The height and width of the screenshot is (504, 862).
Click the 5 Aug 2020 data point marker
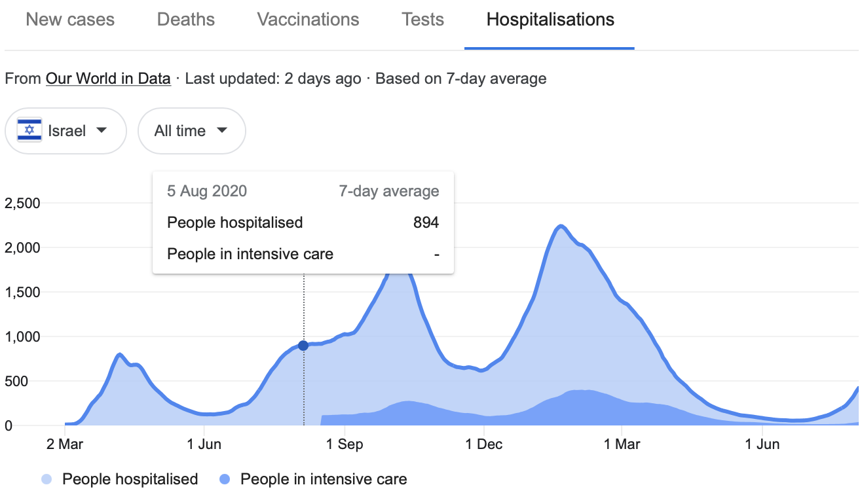pos(303,346)
